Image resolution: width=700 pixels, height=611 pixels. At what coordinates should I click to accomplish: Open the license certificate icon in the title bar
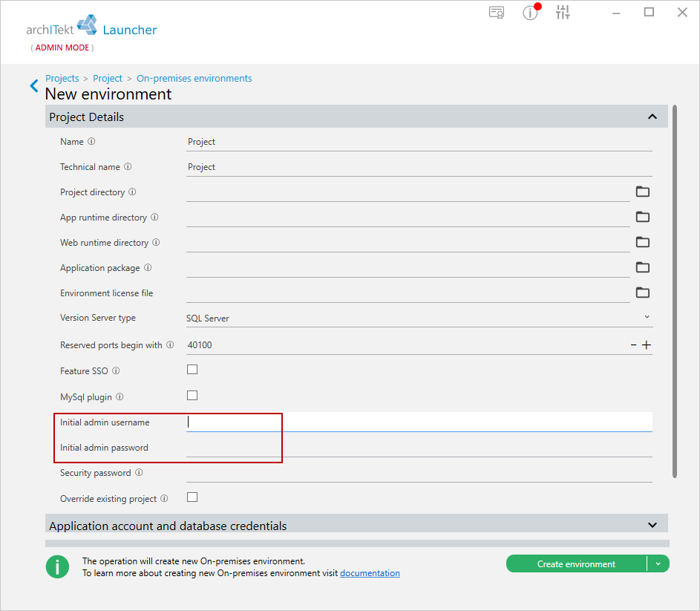click(x=497, y=13)
